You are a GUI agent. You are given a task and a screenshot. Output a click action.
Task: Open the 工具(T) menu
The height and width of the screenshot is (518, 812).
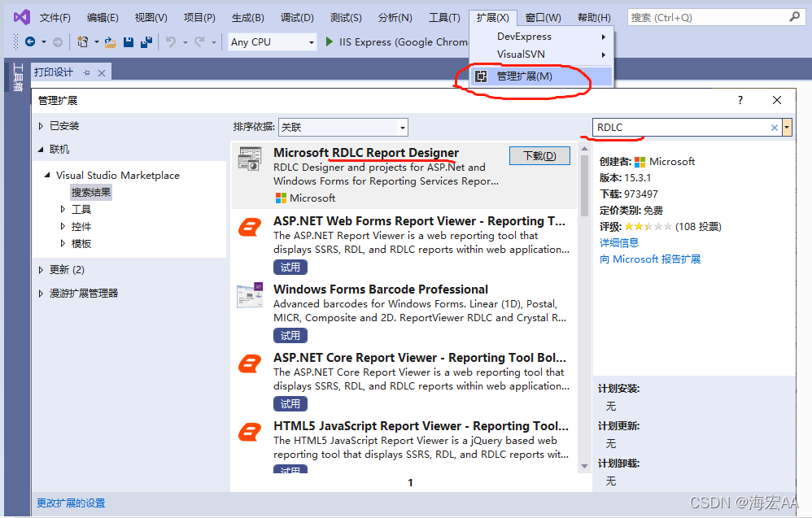coord(444,18)
